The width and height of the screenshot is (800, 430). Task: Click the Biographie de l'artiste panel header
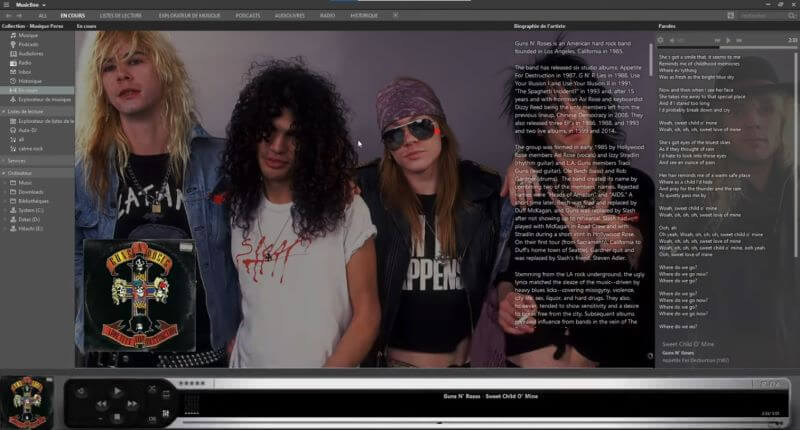click(x=539, y=26)
